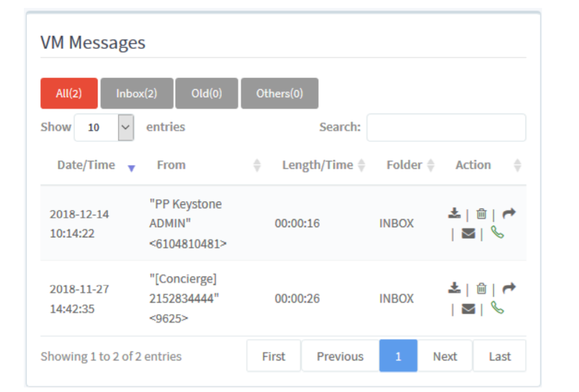Screen dimensions: 579x392
Task: Switch to the Old(0) tab
Action: (x=206, y=93)
